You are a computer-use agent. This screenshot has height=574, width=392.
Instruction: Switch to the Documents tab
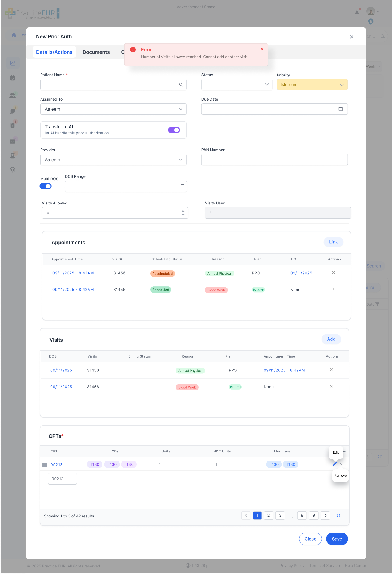(x=96, y=52)
